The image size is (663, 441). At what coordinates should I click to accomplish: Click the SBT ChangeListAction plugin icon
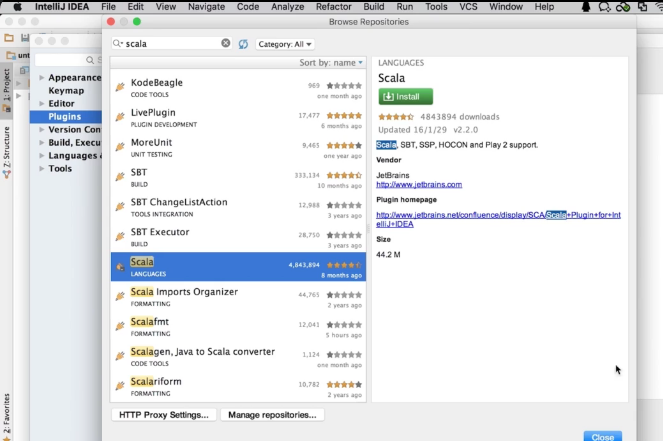pos(120,206)
